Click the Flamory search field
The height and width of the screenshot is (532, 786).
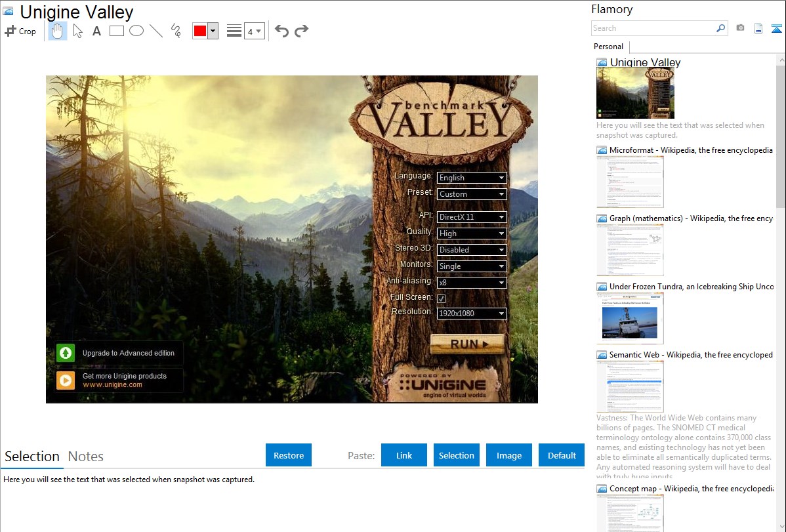653,28
